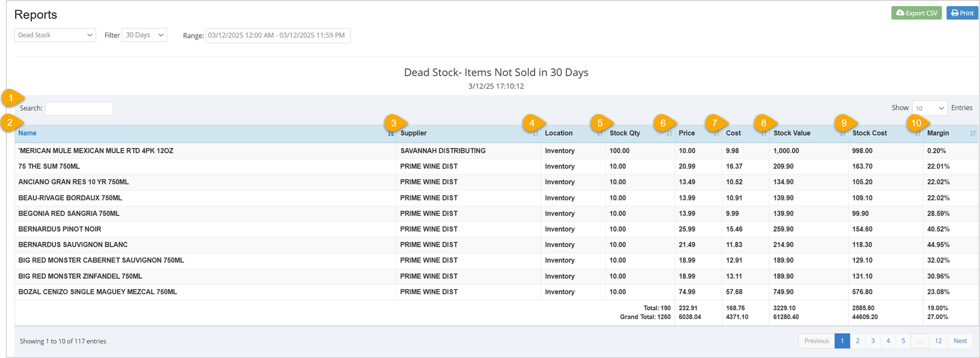Click the Print button
The width and height of the screenshot is (980, 358).
pyautogui.click(x=962, y=13)
